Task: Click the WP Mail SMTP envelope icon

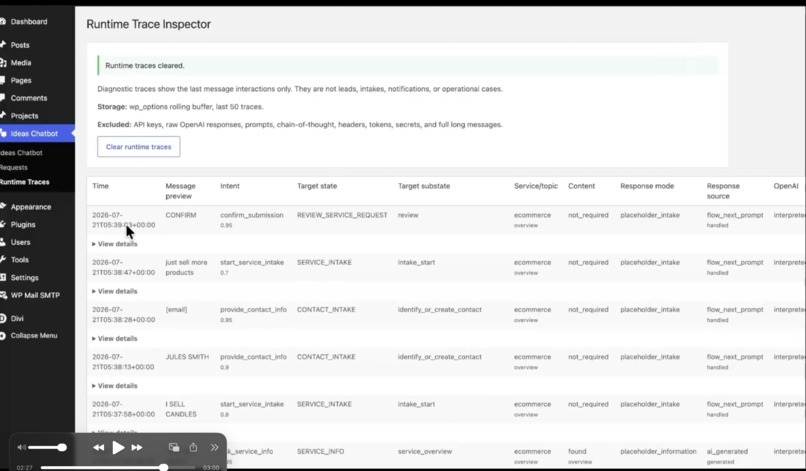Action: 3,295
